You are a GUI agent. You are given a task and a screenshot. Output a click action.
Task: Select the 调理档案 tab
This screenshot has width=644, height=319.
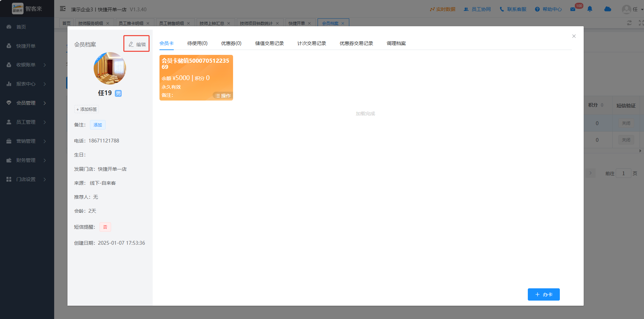396,43
